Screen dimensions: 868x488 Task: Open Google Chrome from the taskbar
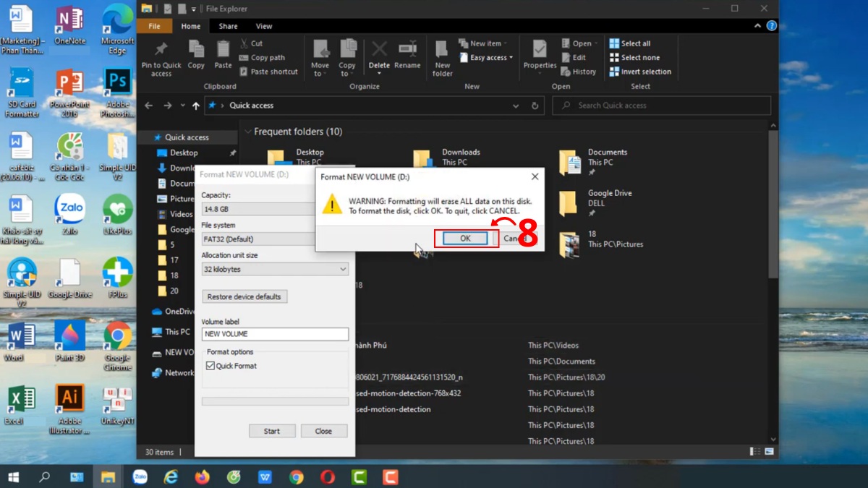coord(297,477)
